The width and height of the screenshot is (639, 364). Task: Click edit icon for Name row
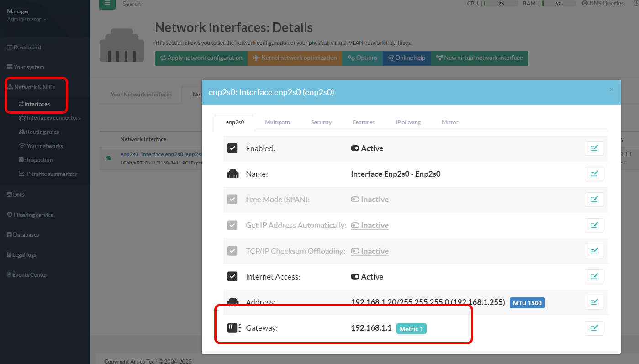pos(594,174)
